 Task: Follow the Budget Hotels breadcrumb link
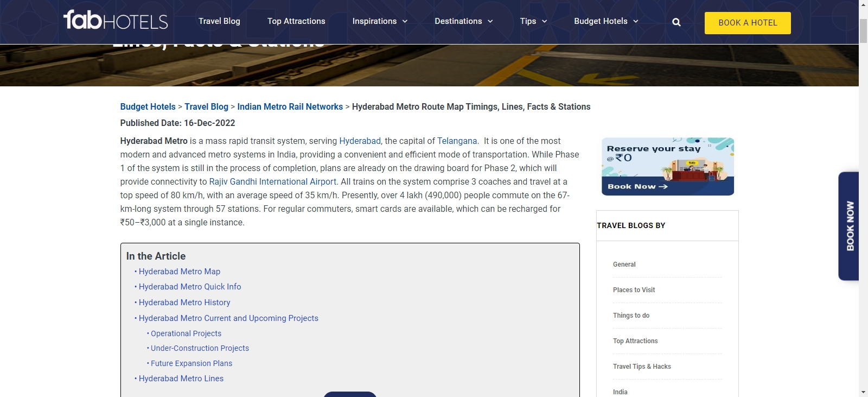pyautogui.click(x=148, y=106)
